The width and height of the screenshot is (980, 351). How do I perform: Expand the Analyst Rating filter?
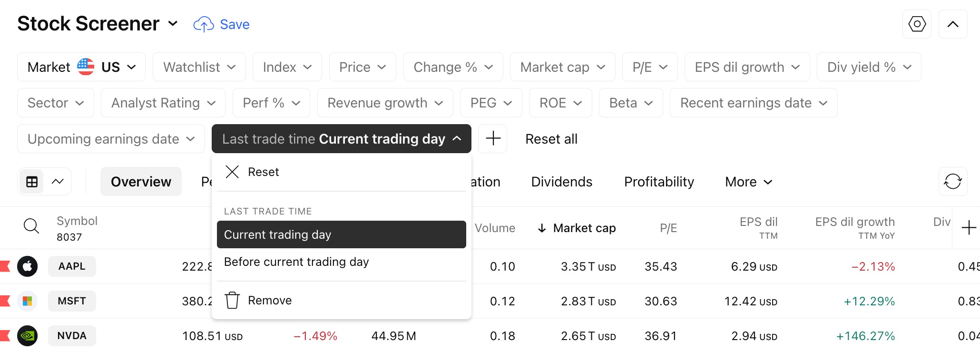coord(163,103)
